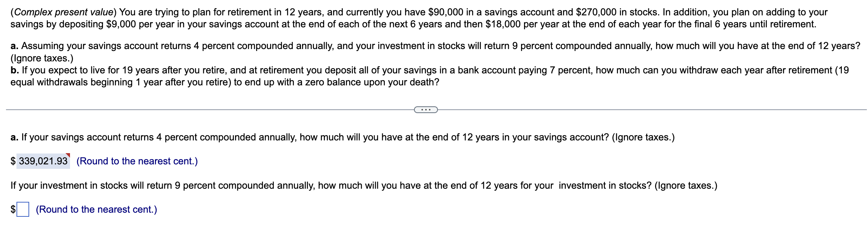Click the second (Round to the nearest cent.) hint

[x=95, y=209]
